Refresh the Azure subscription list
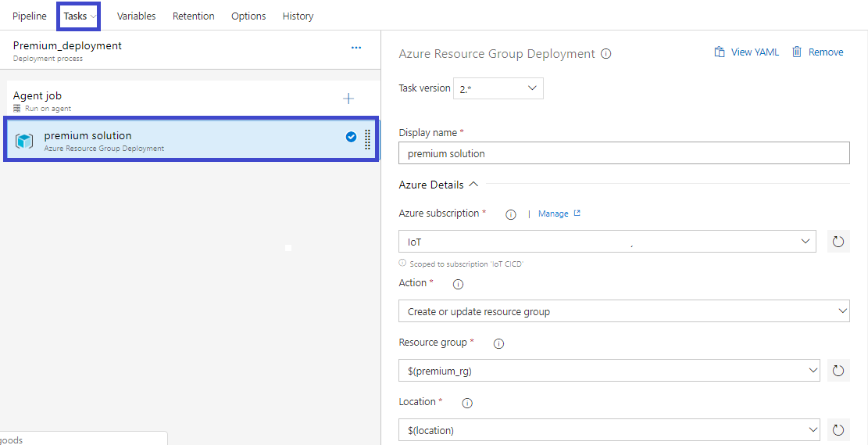 point(838,242)
